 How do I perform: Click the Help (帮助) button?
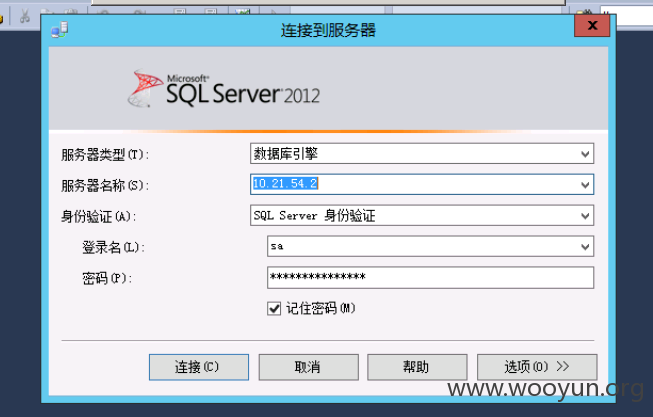point(417,367)
